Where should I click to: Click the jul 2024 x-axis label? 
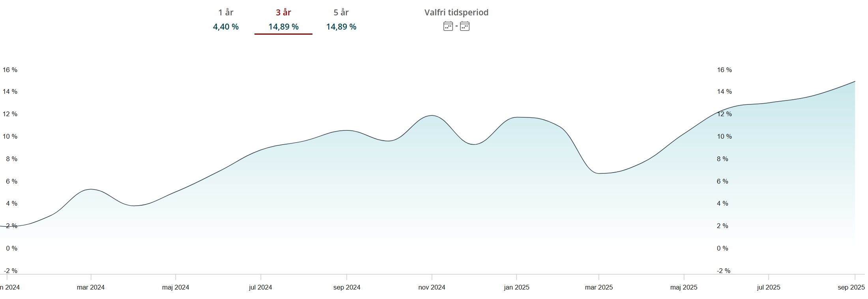pos(260,287)
